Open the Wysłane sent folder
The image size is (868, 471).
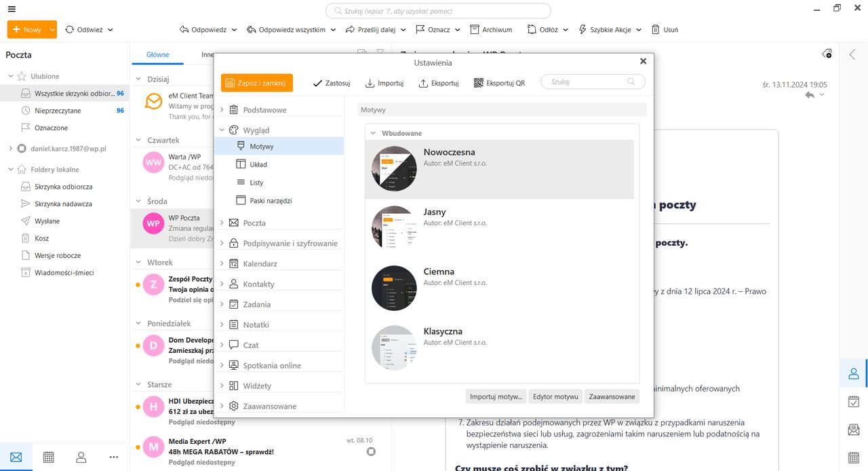tap(66, 221)
